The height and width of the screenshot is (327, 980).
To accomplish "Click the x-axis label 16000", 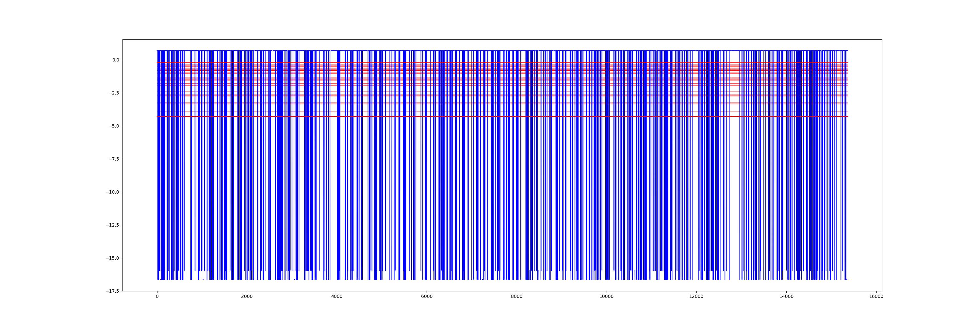I will (x=876, y=297).
